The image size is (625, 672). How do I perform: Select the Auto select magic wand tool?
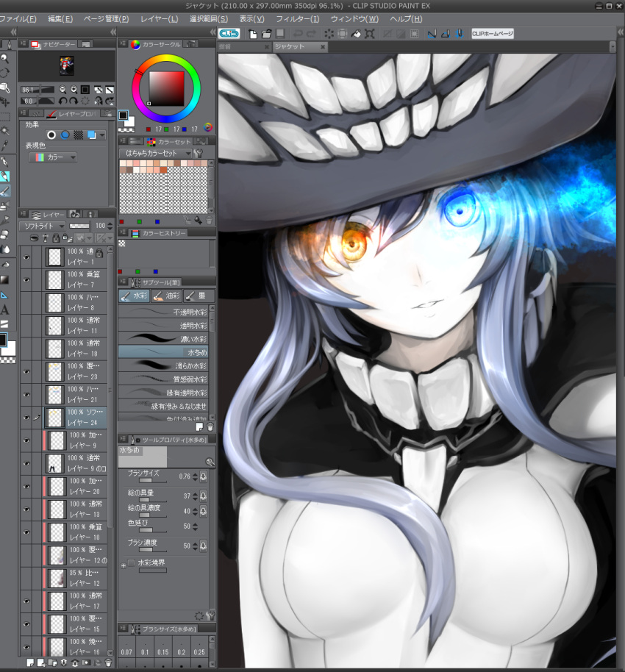pyautogui.click(x=4, y=131)
